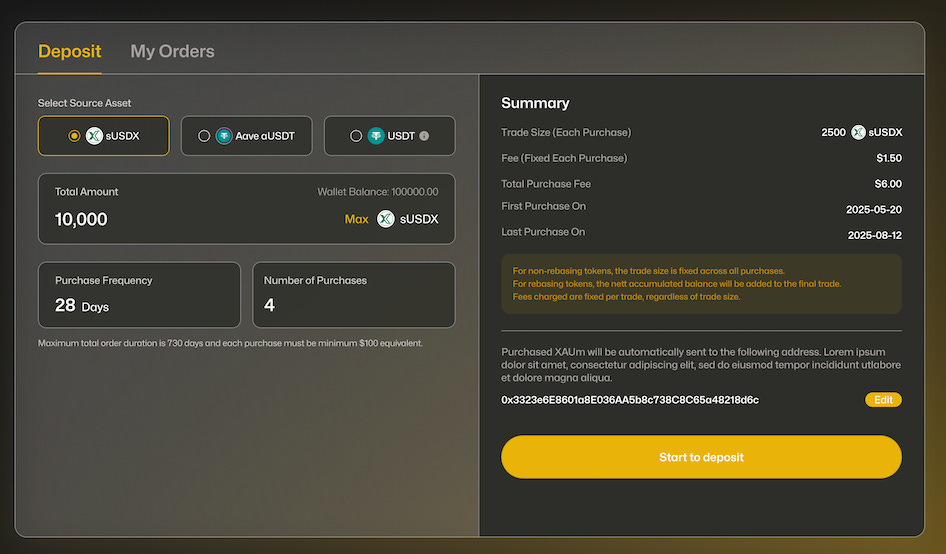Click the Trade Size (Each Purchase) label
946x554 pixels.
(566, 132)
